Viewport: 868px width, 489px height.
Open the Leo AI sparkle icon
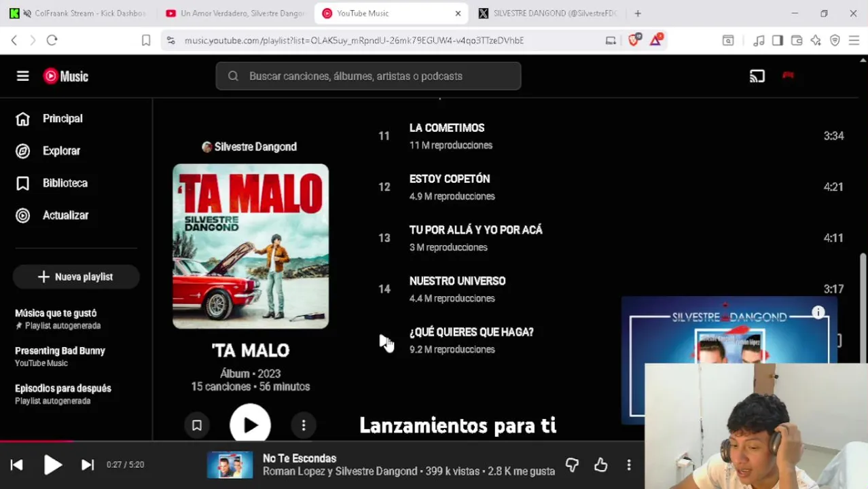click(816, 41)
